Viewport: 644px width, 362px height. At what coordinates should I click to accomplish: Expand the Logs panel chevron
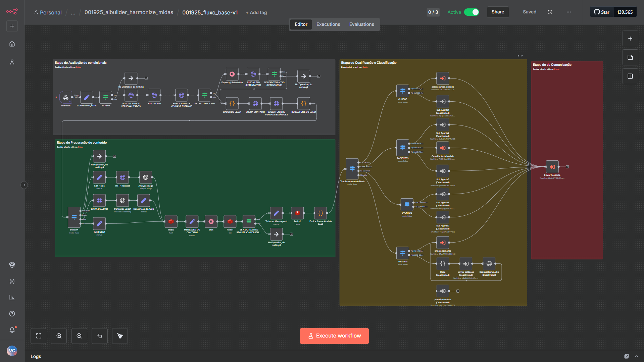(x=637, y=356)
